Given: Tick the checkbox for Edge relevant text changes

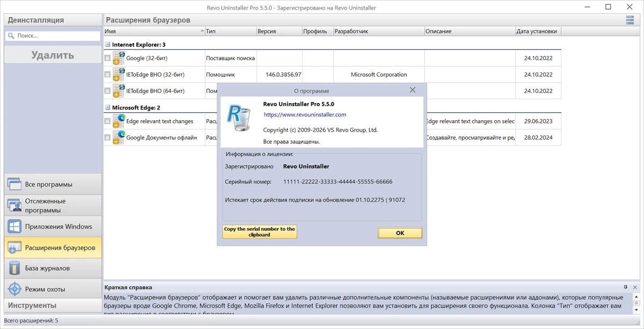Looking at the screenshot, I should (108, 121).
